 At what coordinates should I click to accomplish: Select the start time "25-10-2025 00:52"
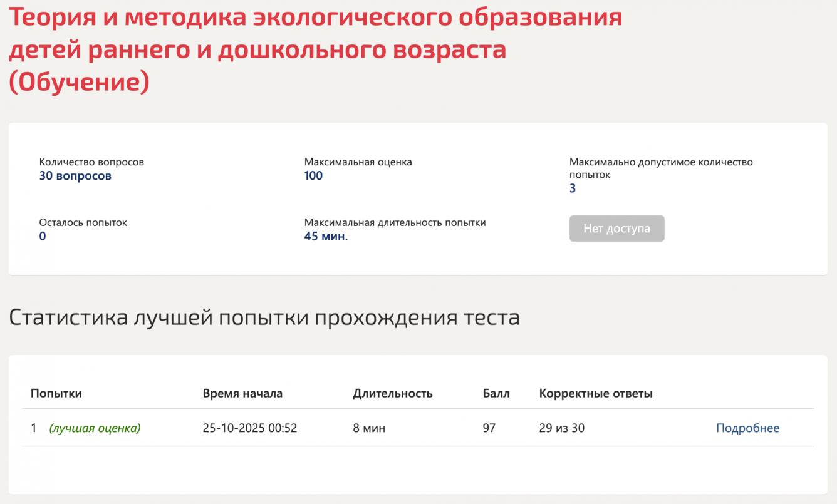(249, 428)
